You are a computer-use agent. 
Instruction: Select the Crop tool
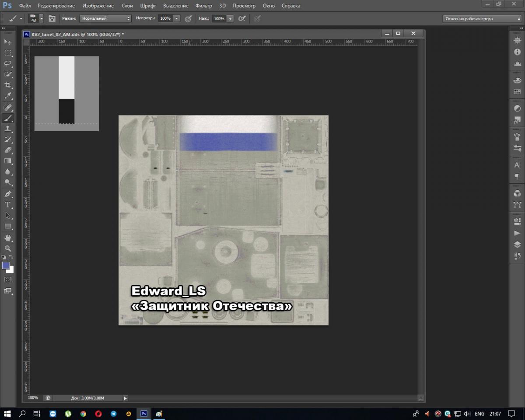coord(8,85)
